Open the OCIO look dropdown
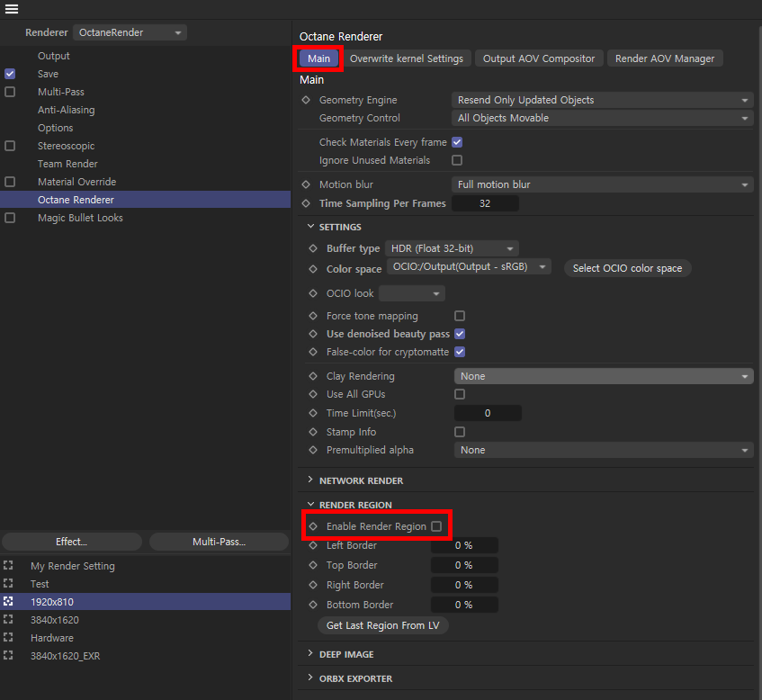The width and height of the screenshot is (762, 700). [412, 293]
